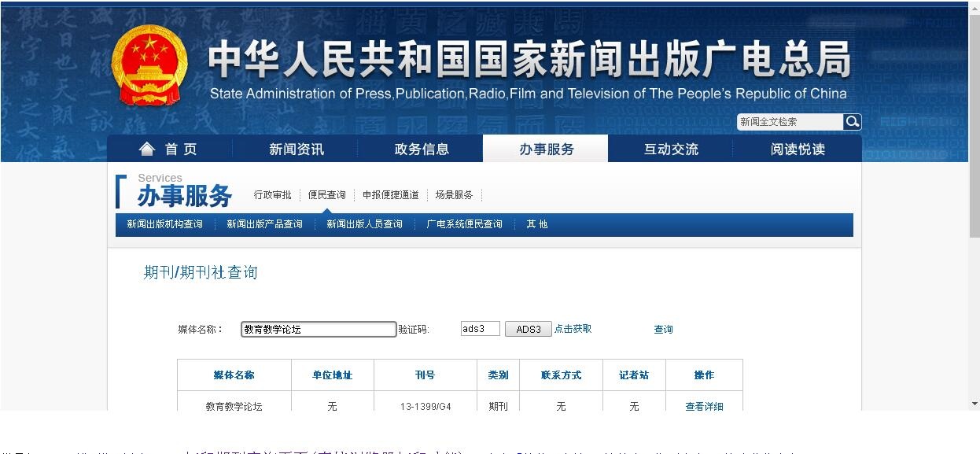Click the 媒体名称 input field
Image resolution: width=980 pixels, height=454 pixels.
tap(319, 330)
